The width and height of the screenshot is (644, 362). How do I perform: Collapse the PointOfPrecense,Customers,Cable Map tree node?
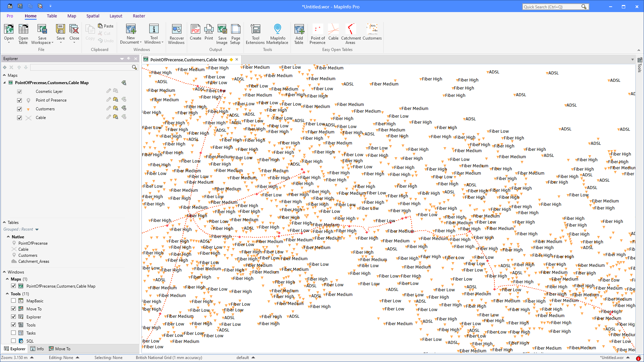tap(4, 82)
